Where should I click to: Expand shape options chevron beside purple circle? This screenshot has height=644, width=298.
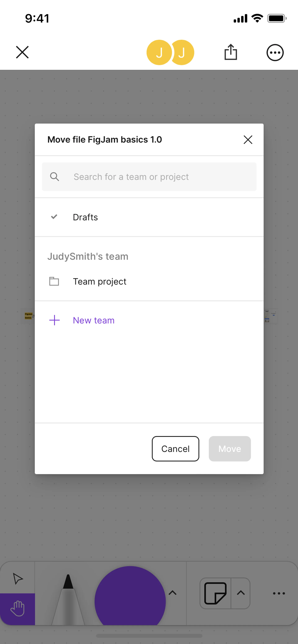(173, 593)
